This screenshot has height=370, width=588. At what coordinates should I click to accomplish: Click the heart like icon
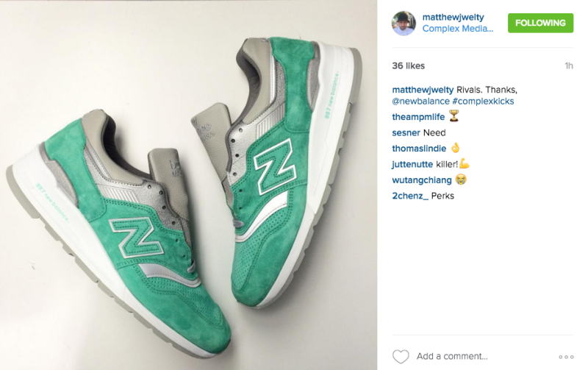pos(401,357)
